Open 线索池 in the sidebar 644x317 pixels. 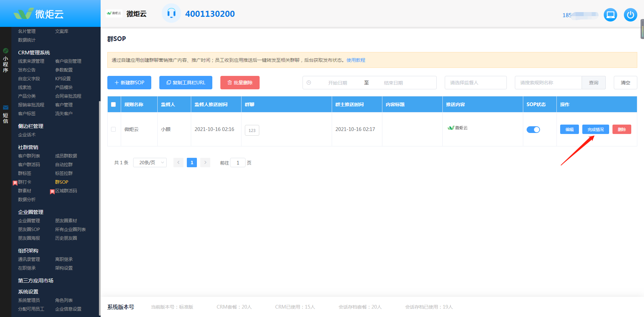(24, 87)
